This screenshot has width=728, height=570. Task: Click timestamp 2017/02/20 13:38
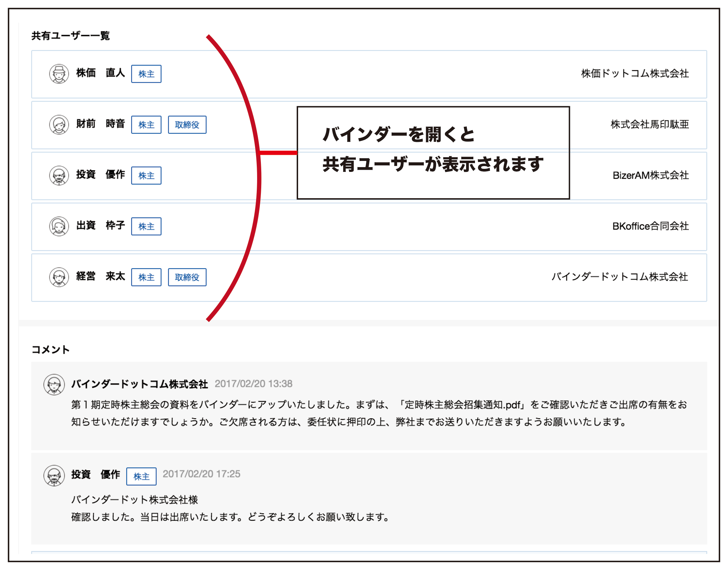[x=254, y=384]
